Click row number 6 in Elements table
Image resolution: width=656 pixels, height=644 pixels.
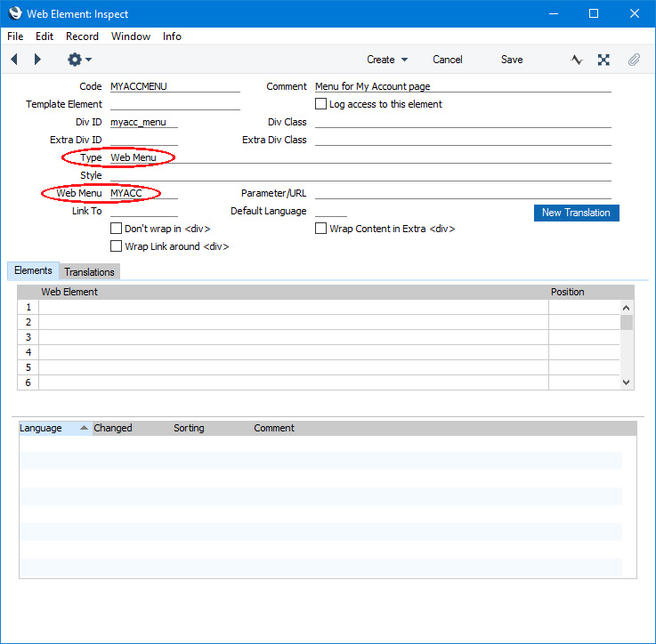pos(28,382)
